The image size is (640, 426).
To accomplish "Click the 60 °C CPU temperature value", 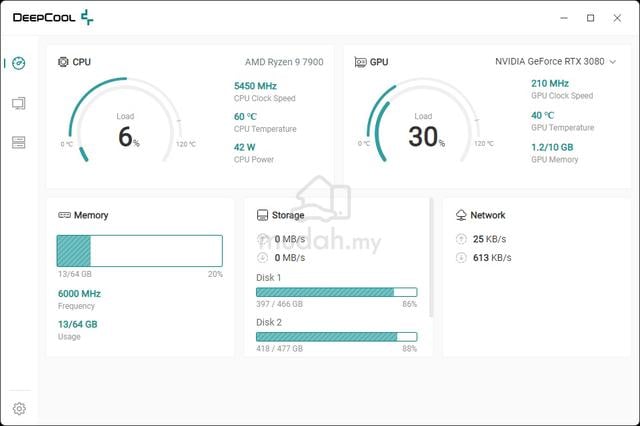I will [245, 117].
